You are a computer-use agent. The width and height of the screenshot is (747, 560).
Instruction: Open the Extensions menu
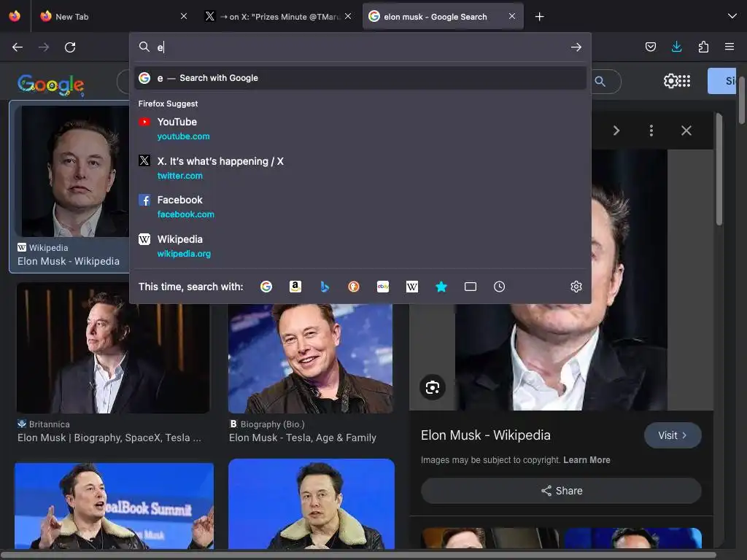coord(703,47)
